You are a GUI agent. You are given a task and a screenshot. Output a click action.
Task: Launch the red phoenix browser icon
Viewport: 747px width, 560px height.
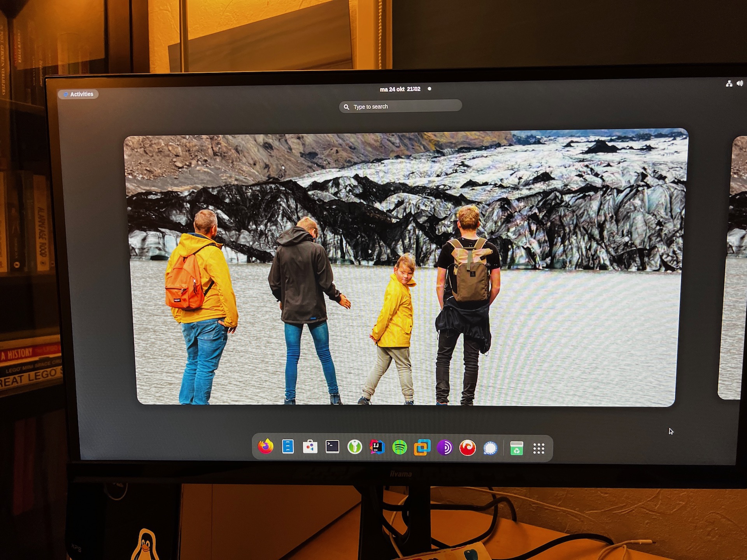(467, 448)
